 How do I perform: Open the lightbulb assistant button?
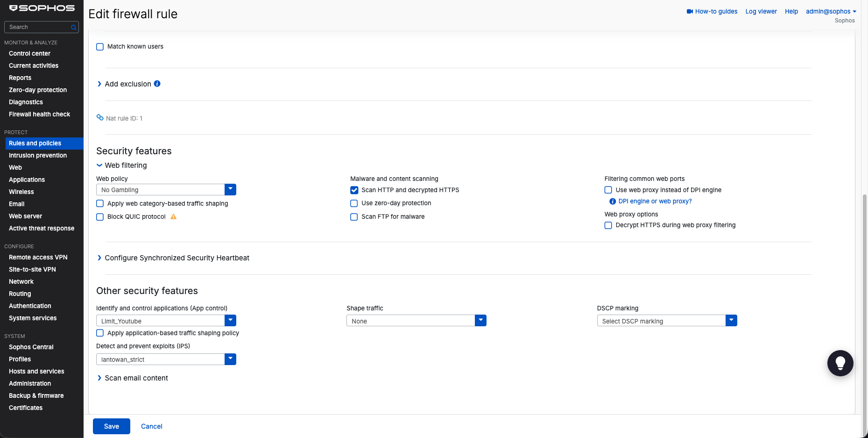pyautogui.click(x=840, y=363)
